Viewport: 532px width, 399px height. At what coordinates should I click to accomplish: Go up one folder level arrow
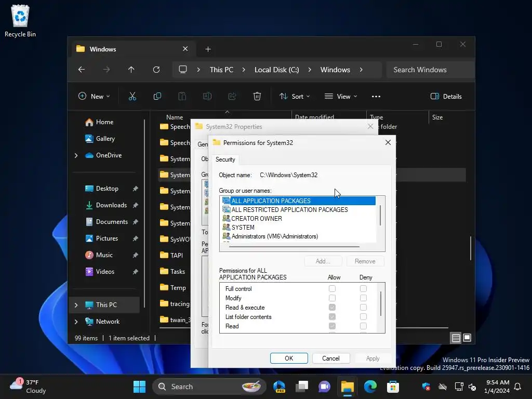click(x=131, y=70)
